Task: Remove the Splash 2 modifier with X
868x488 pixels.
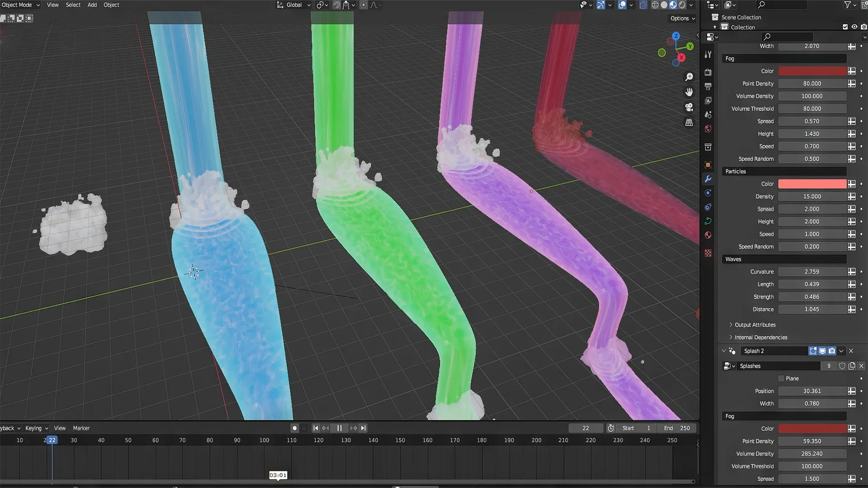Action: point(850,351)
